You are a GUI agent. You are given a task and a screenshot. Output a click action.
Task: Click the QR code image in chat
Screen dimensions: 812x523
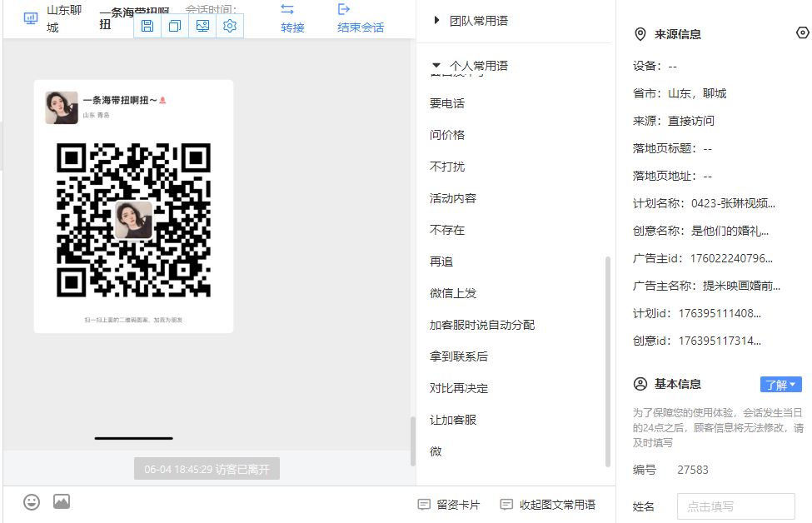tap(133, 220)
